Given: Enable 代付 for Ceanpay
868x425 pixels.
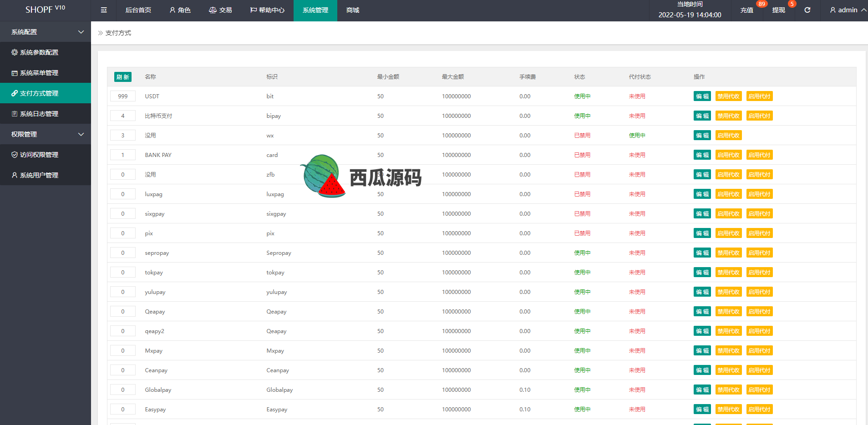Looking at the screenshot, I should coord(760,370).
